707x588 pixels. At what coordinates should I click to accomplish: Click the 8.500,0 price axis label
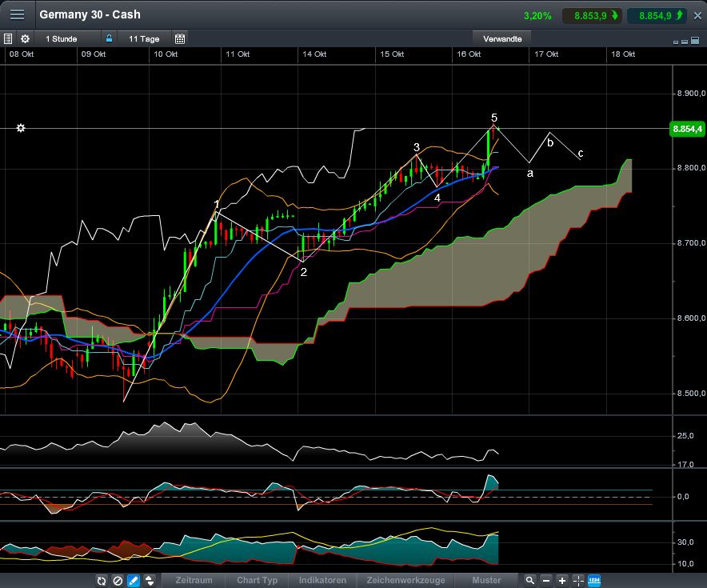coord(691,394)
